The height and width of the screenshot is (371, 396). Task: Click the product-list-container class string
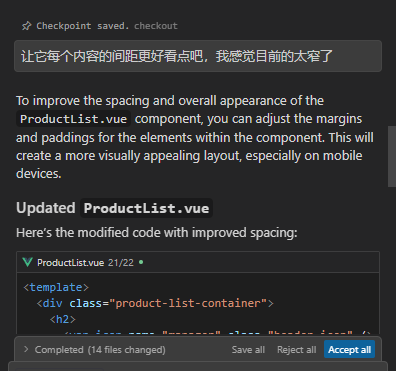tap(188, 303)
